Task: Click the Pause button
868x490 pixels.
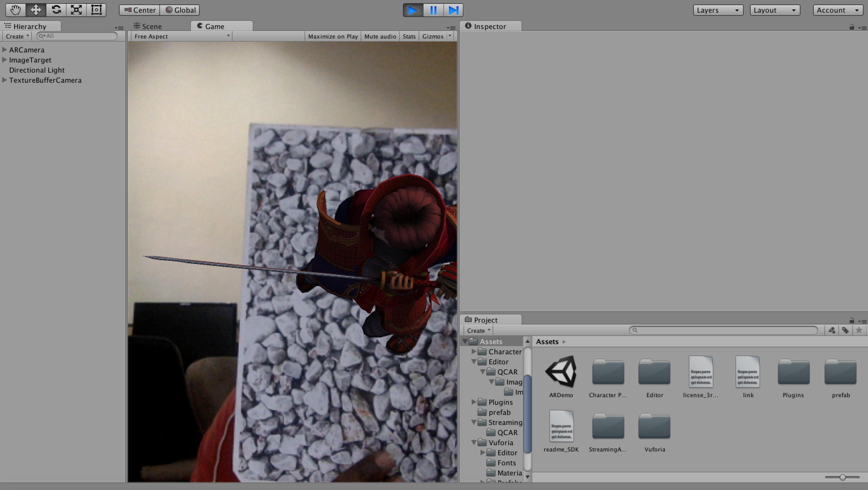Action: [x=433, y=10]
